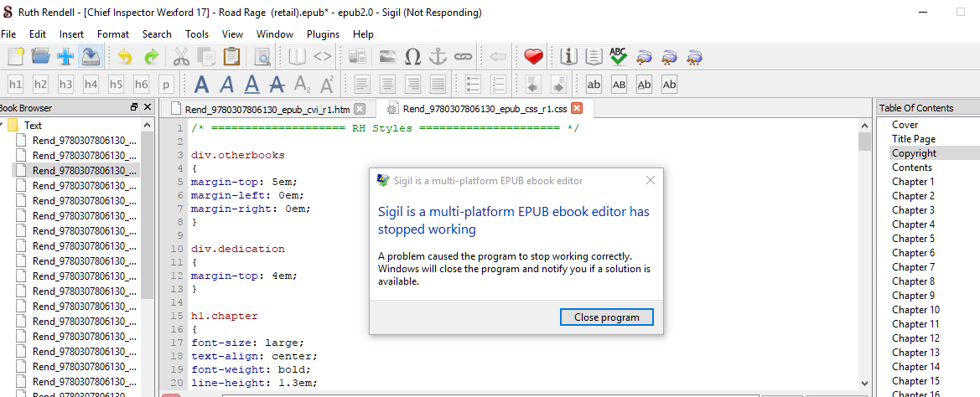The width and height of the screenshot is (980, 397).
Task: Insert a numbered list
Action: point(498,85)
